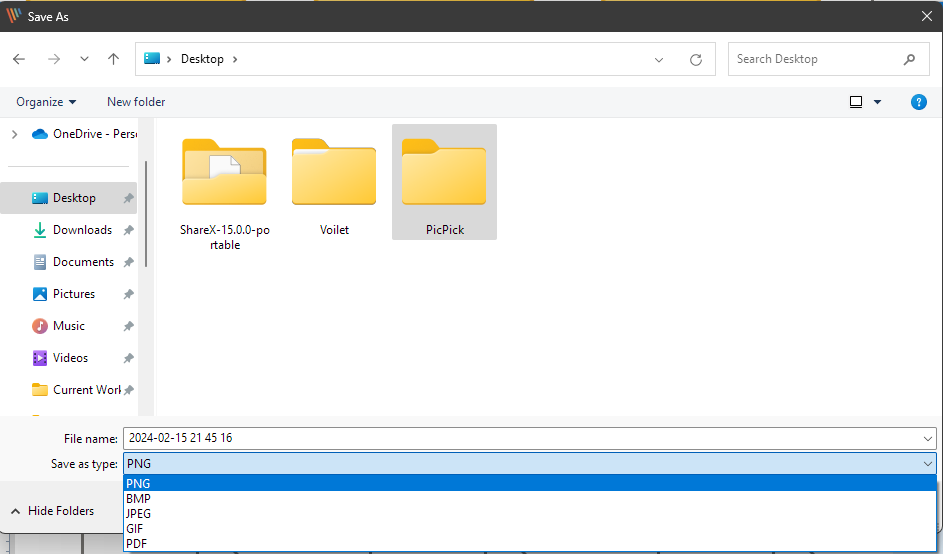
Task: Open Music in the sidebar
Action: pos(58,325)
